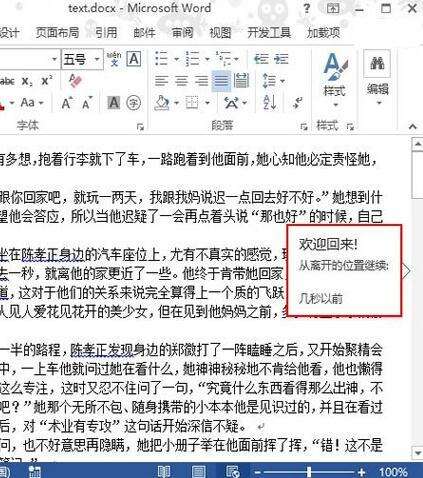Open the 开发工具 (Developer) tab
Image resolution: width=423 pixels, height=478 pixels.
point(269,33)
